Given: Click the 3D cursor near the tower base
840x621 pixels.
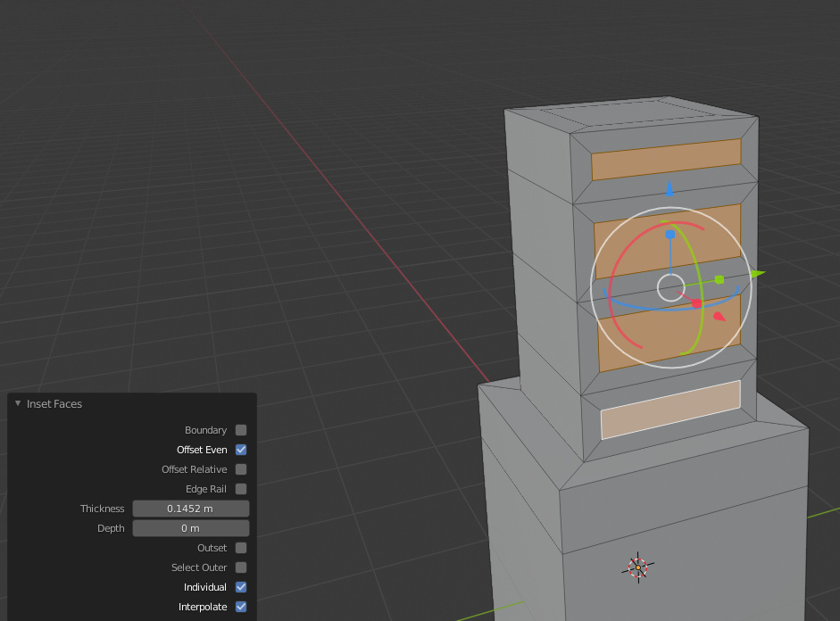Looking at the screenshot, I should click(x=638, y=567).
